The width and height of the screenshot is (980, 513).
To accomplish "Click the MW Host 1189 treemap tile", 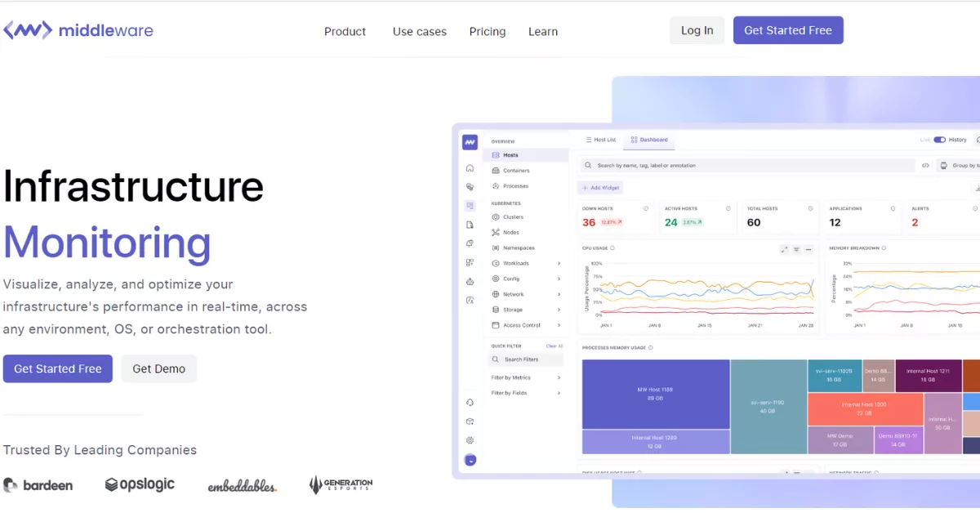I will tap(656, 395).
